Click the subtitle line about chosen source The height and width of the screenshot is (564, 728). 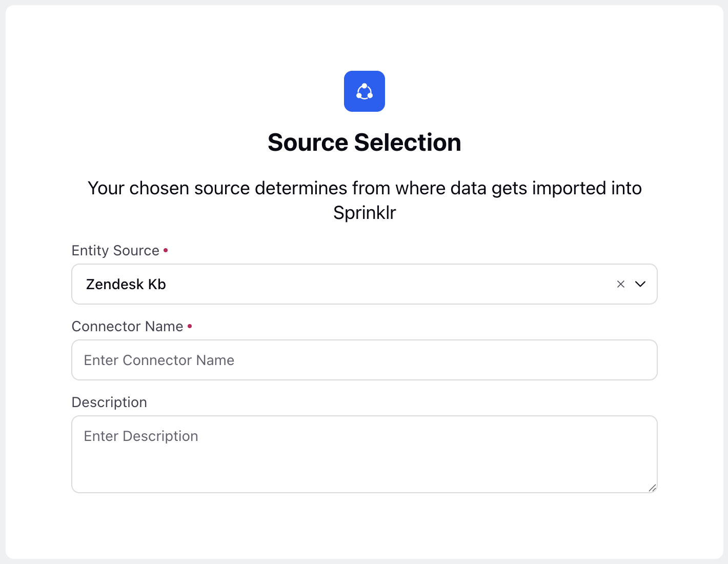point(365,188)
